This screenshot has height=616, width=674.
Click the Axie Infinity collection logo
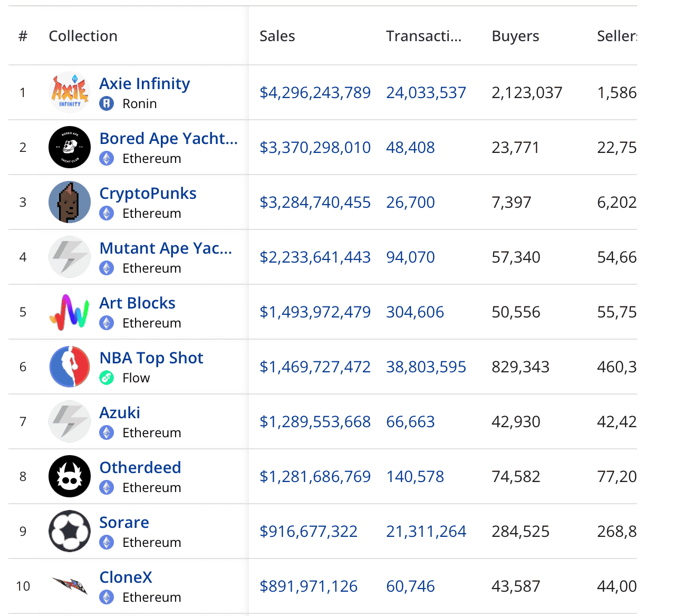point(70,93)
